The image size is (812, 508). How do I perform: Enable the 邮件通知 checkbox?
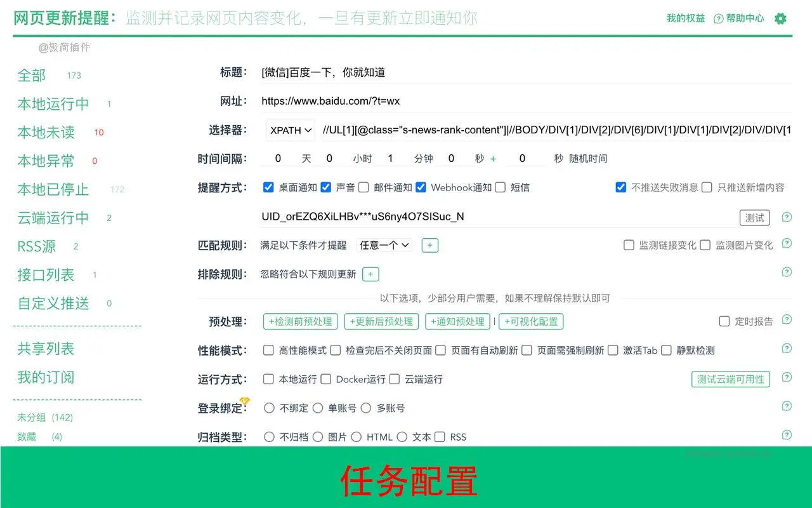tap(365, 187)
